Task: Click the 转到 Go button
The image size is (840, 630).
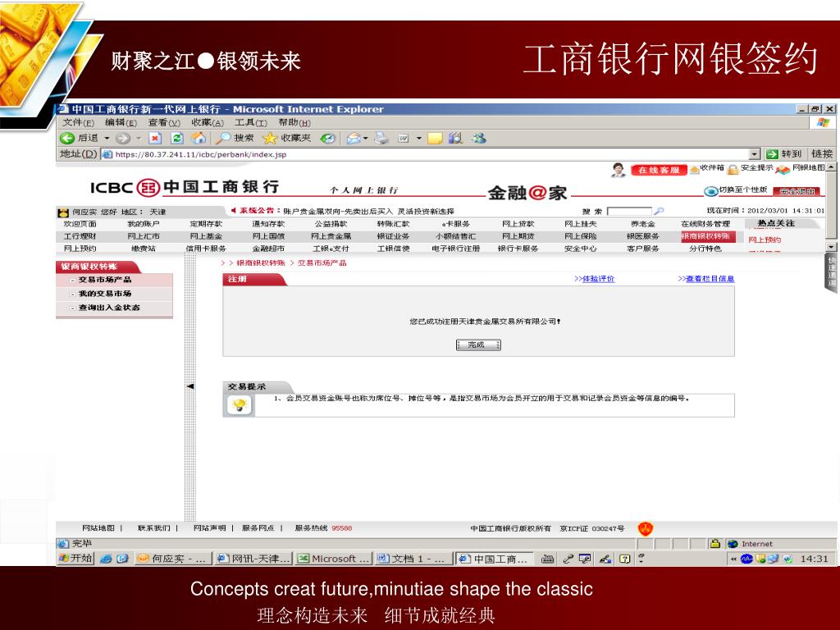Action: [x=784, y=154]
